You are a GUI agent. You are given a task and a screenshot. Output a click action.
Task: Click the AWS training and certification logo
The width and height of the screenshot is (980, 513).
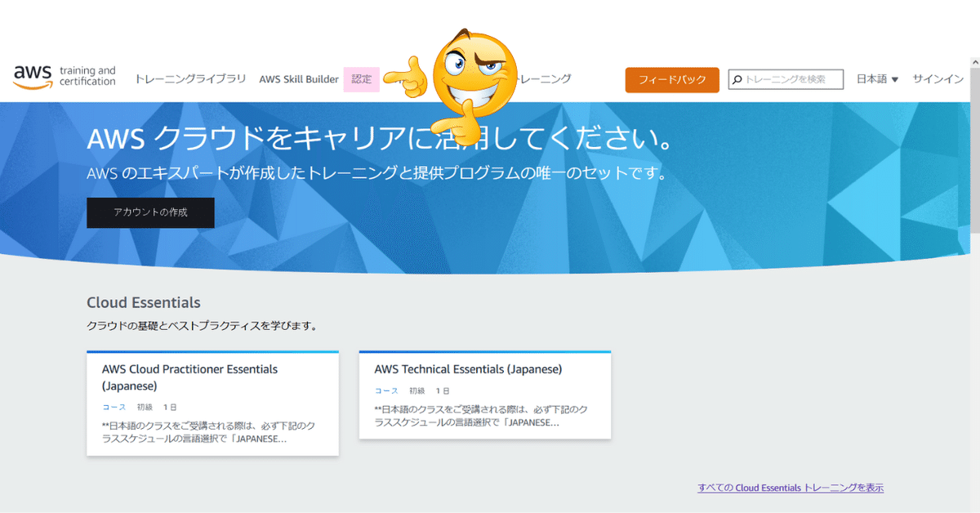point(65,76)
